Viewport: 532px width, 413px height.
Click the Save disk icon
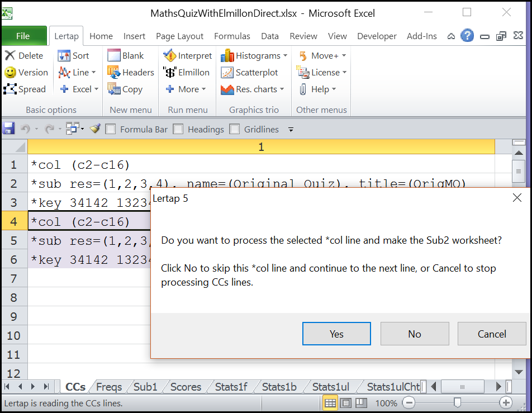[x=8, y=129]
